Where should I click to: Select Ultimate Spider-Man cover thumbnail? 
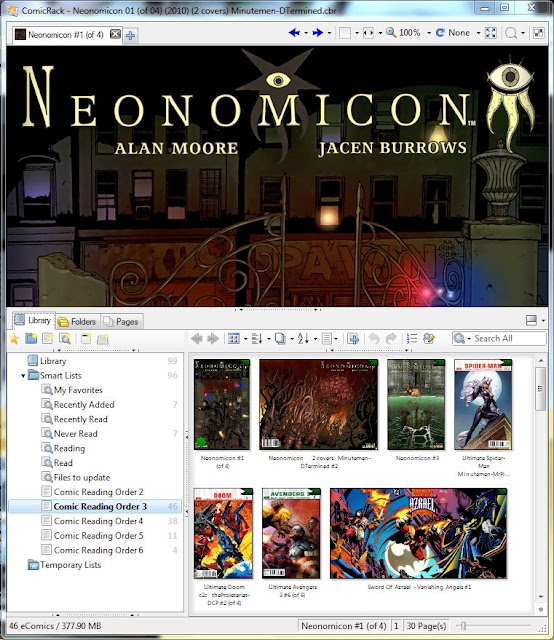click(483, 404)
